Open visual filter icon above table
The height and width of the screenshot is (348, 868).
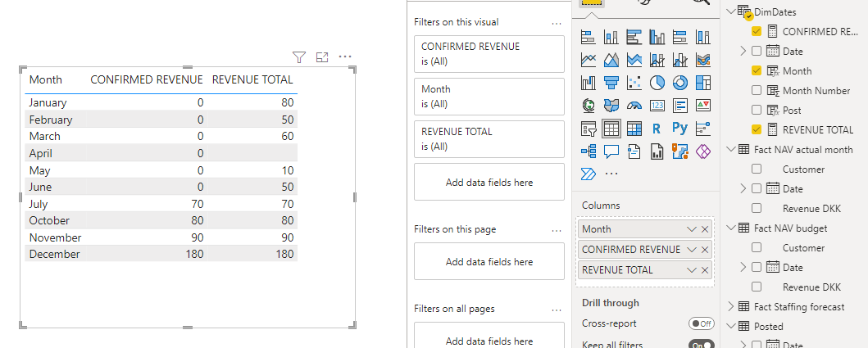[x=299, y=57]
